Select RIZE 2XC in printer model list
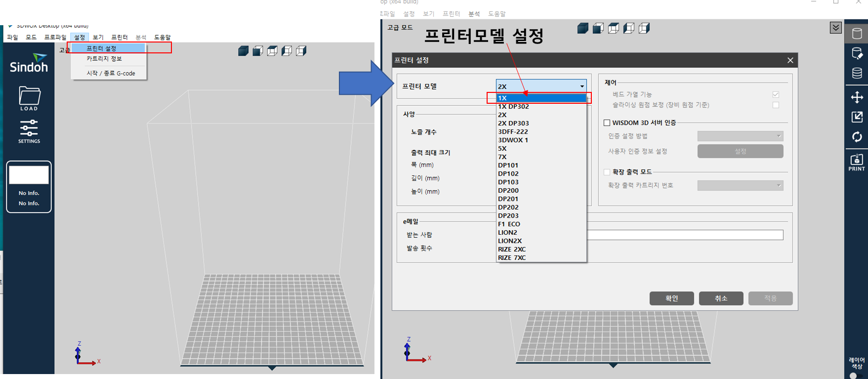Image resolution: width=868 pixels, height=379 pixels. point(541,249)
